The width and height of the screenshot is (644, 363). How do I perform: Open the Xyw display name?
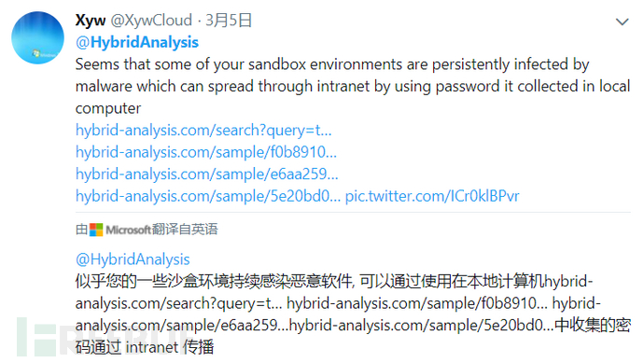pyautogui.click(x=91, y=20)
